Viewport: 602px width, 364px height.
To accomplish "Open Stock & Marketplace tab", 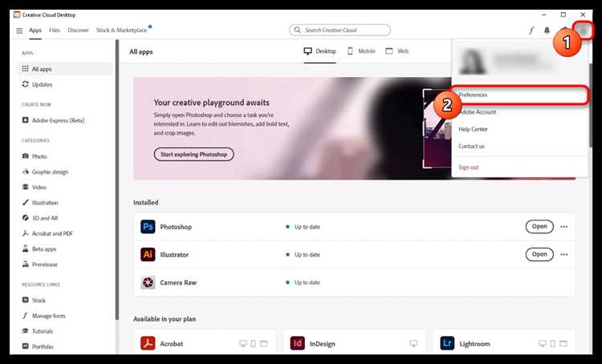I will pyautogui.click(x=121, y=30).
